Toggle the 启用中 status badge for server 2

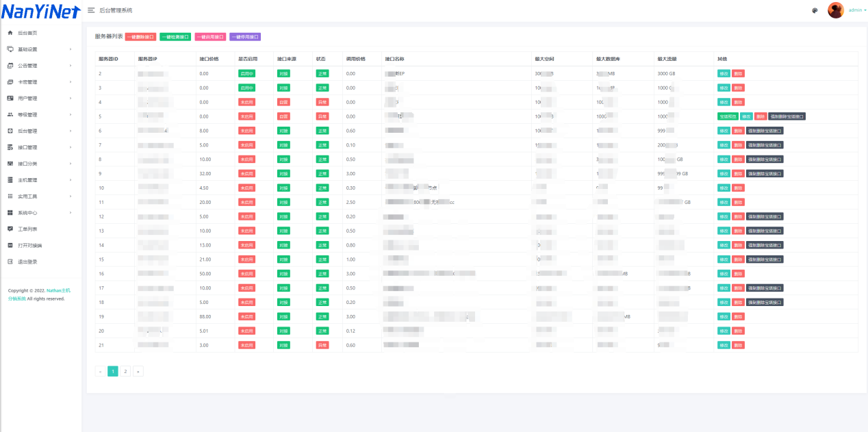[x=246, y=73]
